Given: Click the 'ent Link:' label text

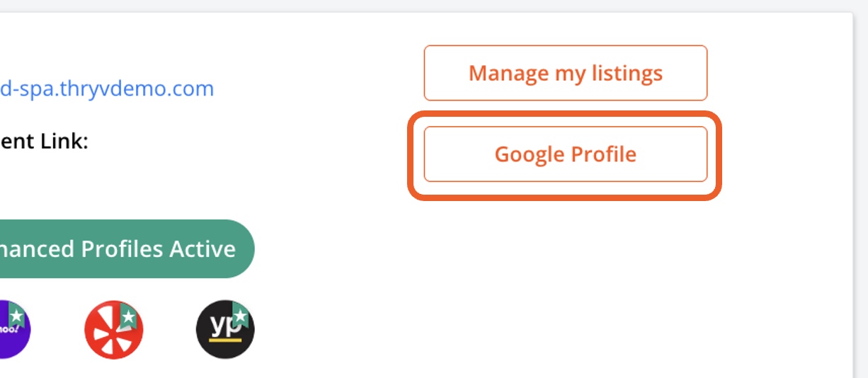Looking at the screenshot, I should 44,142.
